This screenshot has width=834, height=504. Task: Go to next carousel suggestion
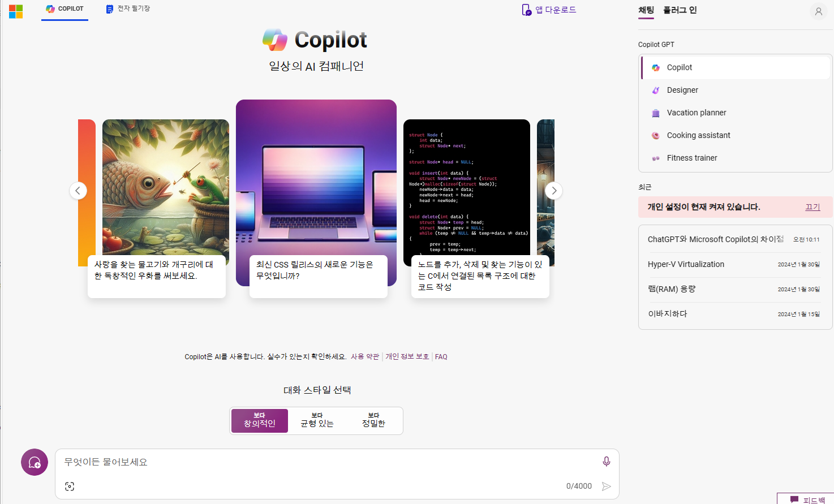554,191
